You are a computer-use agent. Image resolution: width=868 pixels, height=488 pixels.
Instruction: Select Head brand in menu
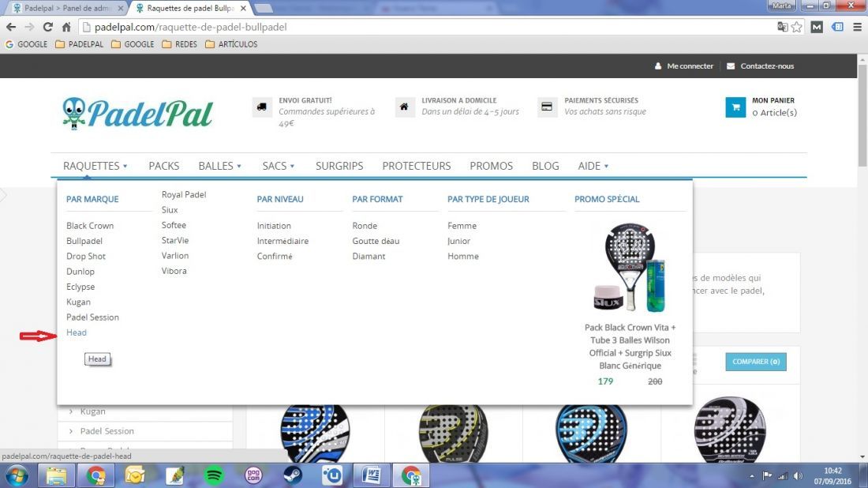pyautogui.click(x=77, y=332)
